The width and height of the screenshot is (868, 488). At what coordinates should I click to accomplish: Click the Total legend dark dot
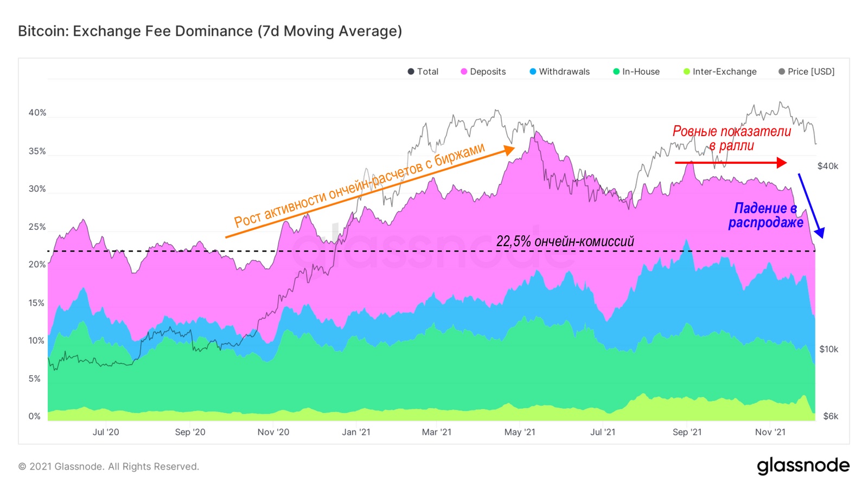pos(411,72)
